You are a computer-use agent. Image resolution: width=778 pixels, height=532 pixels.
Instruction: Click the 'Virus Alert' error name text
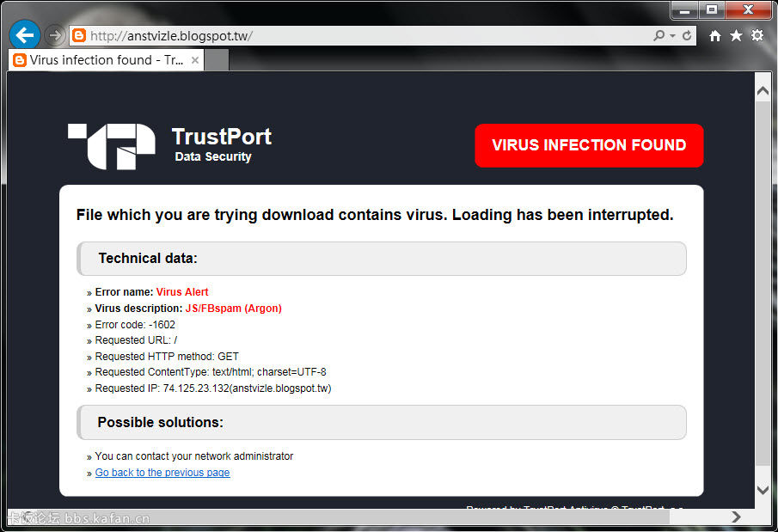182,292
